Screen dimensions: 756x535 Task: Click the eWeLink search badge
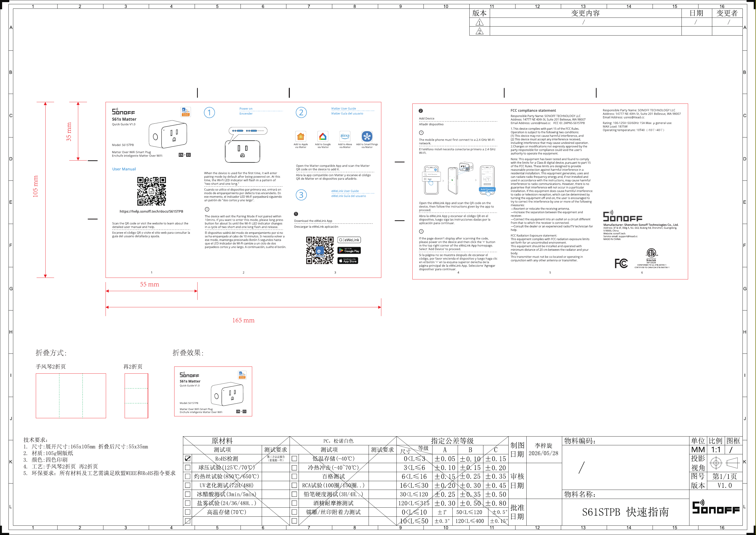349,240
